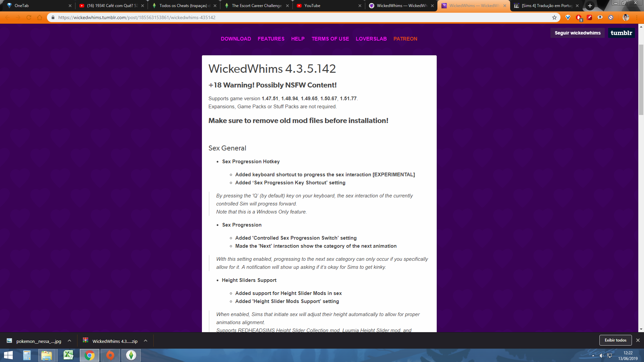The height and width of the screenshot is (362, 644).
Task: Expand options for pokemon_nessa jpg download
Action: pos(69,341)
